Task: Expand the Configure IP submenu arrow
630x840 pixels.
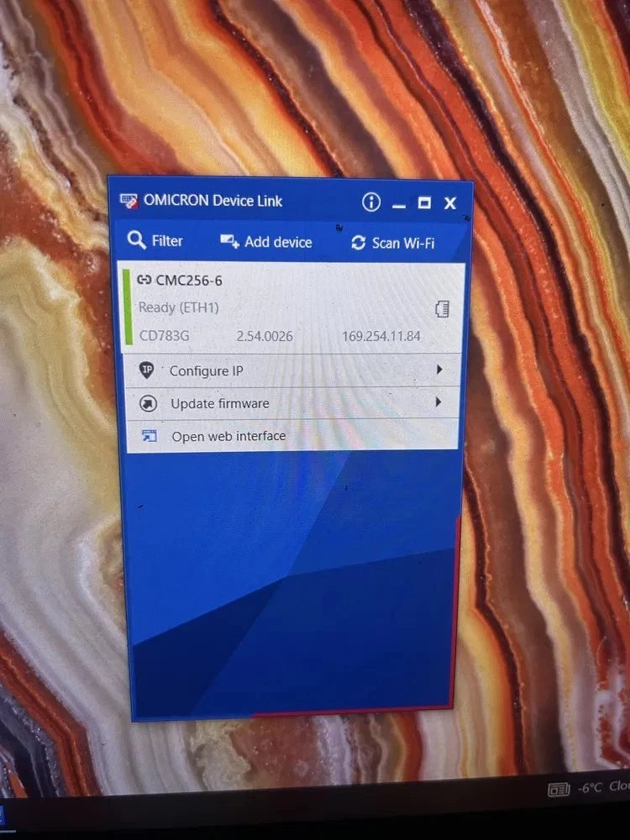Action: [438, 370]
